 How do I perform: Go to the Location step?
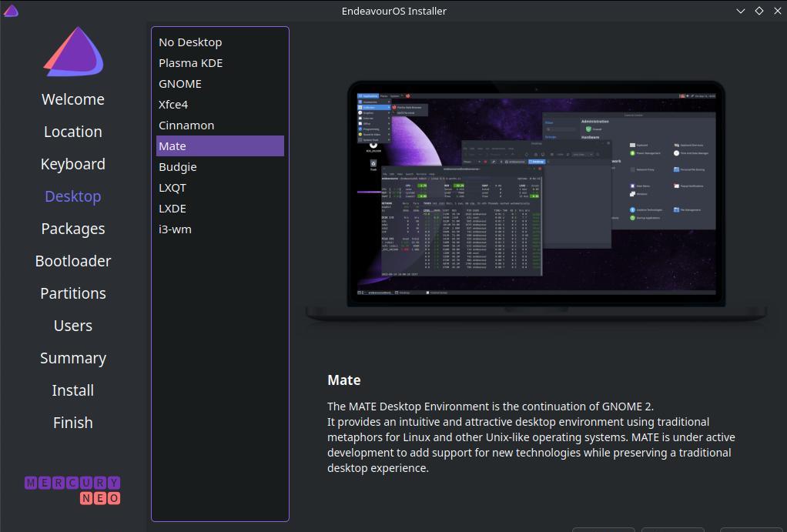click(x=73, y=132)
